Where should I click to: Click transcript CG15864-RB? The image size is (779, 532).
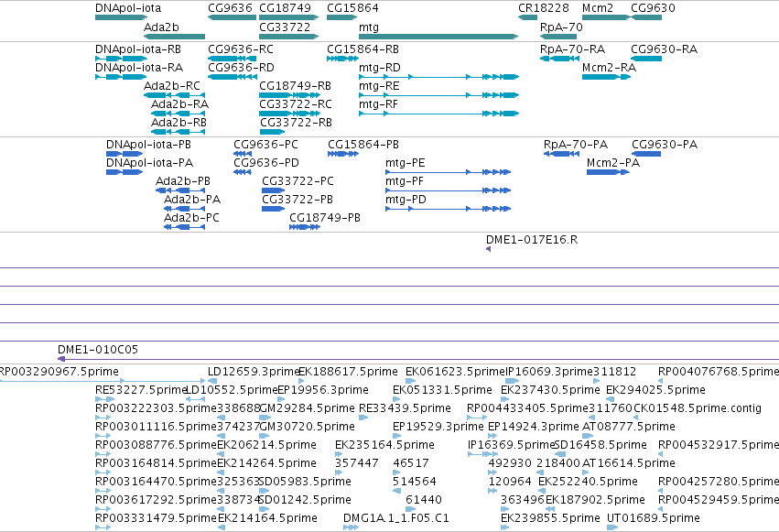coord(363,49)
